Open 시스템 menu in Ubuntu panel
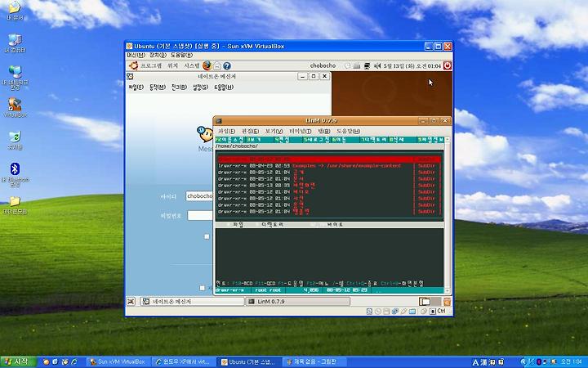The image size is (588, 368). click(x=192, y=65)
